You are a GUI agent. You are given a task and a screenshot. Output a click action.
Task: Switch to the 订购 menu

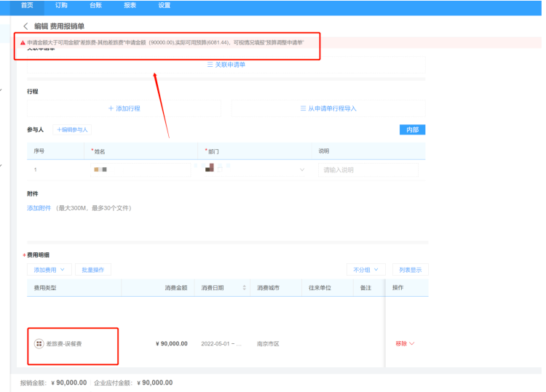point(61,5)
